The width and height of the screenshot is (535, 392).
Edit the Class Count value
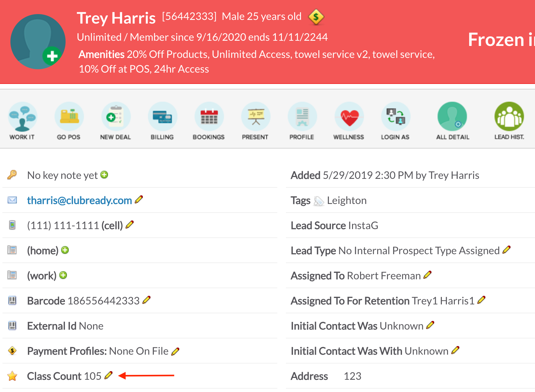tap(108, 375)
